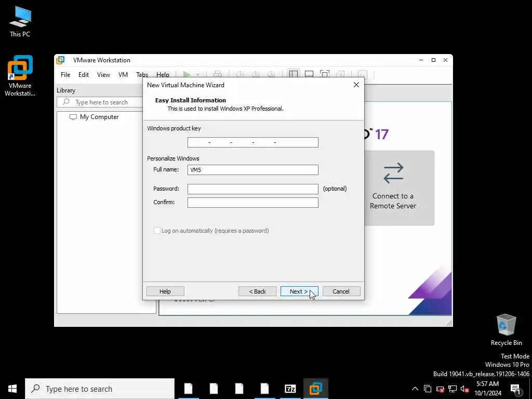Click the Library search box
The image size is (532, 399).
100,102
